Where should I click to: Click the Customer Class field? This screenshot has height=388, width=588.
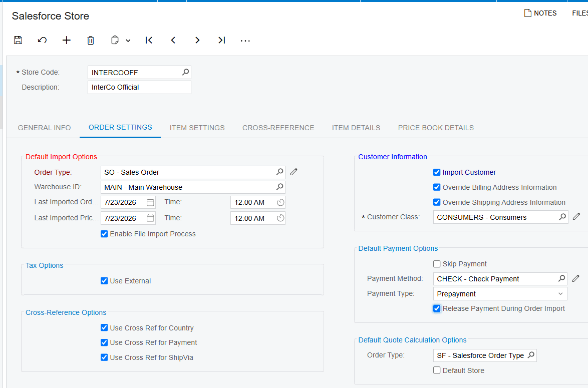pos(500,217)
